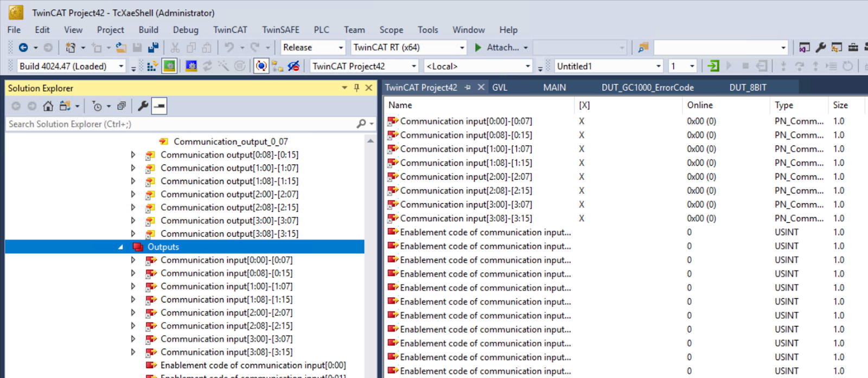Click the New Project icon
Viewport: 868px width, 378px height.
pos(71,48)
